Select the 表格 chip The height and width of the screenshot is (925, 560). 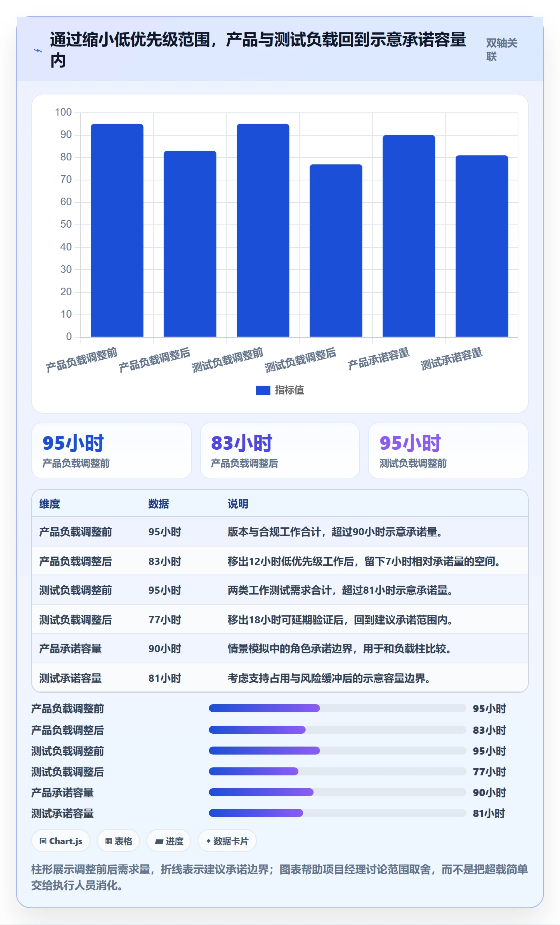[x=118, y=841]
